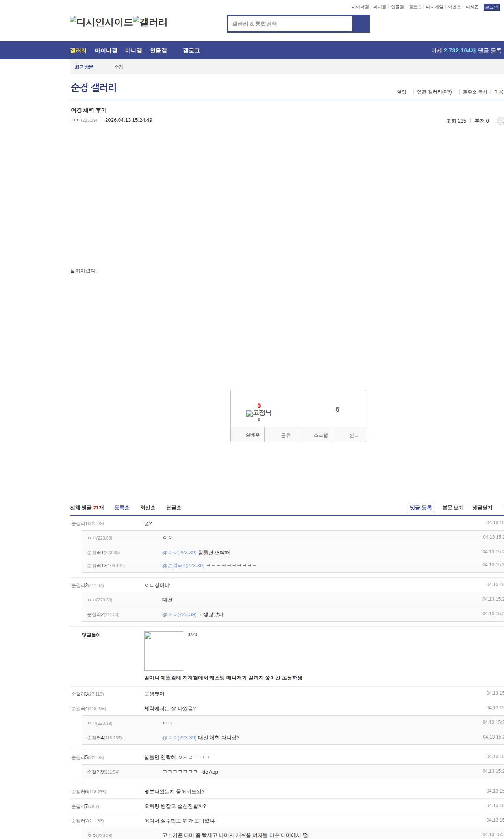Click the 로그인 button at the top right

491,7
